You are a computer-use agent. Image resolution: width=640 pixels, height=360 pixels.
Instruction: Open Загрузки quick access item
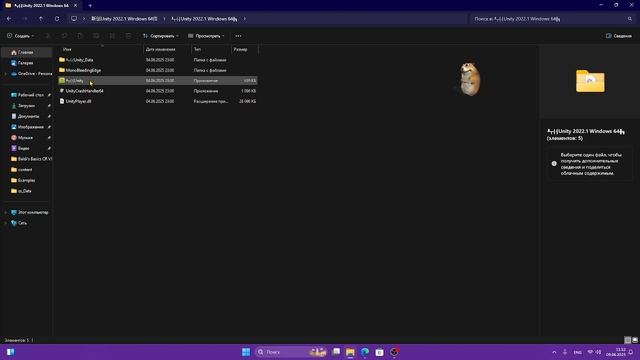pos(27,106)
